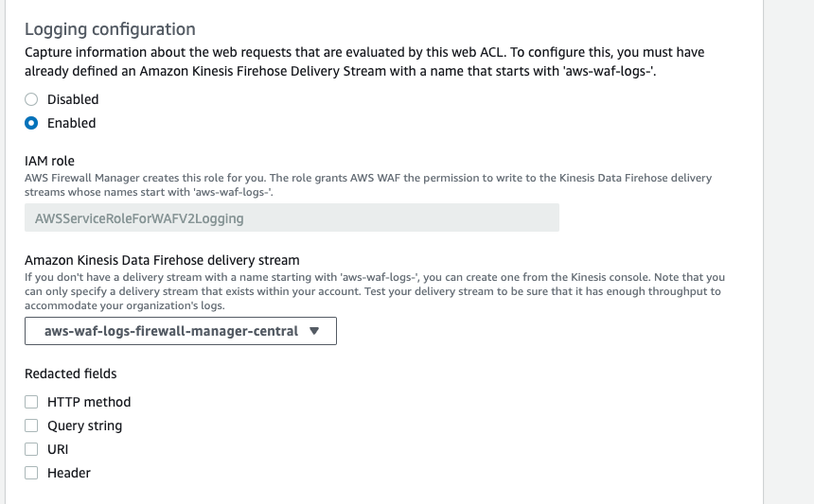Tick the Query string checkbox square
Image resolution: width=814 pixels, height=504 pixels.
(x=31, y=426)
